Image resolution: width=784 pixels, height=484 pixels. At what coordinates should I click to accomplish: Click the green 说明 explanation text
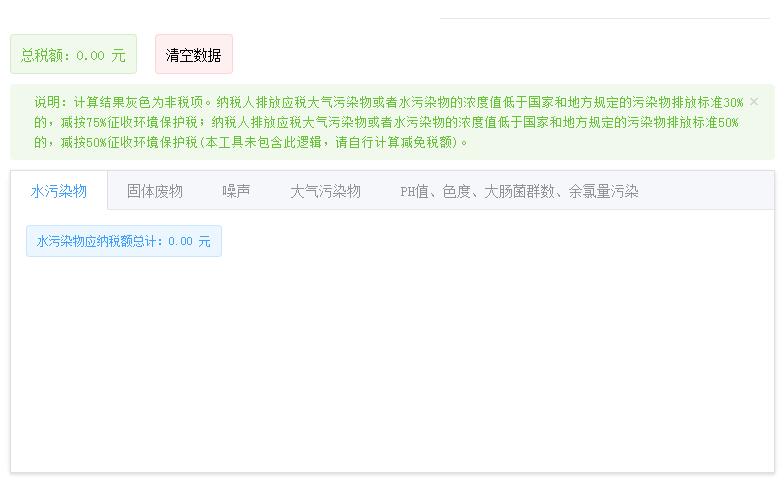(x=388, y=122)
